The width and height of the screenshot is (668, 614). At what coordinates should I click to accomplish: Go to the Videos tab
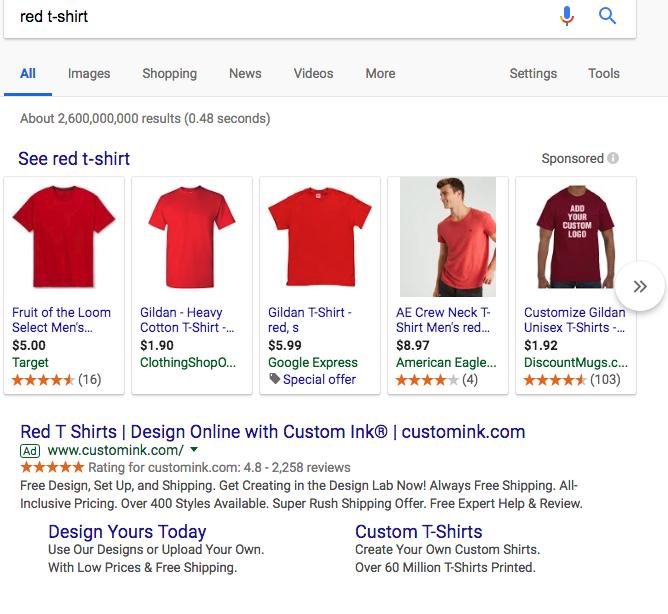coord(313,73)
